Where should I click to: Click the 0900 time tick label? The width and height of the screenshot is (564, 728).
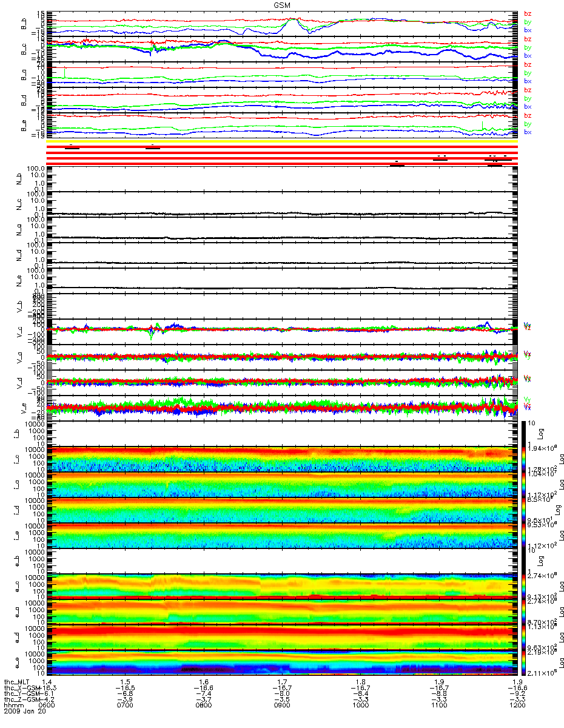coord(282,705)
